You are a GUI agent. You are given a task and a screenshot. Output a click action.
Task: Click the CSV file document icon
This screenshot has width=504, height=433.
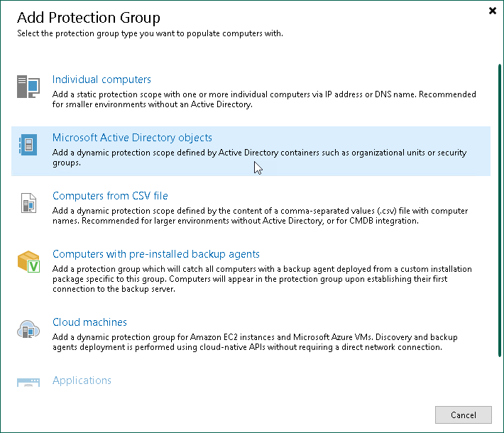tap(28, 203)
